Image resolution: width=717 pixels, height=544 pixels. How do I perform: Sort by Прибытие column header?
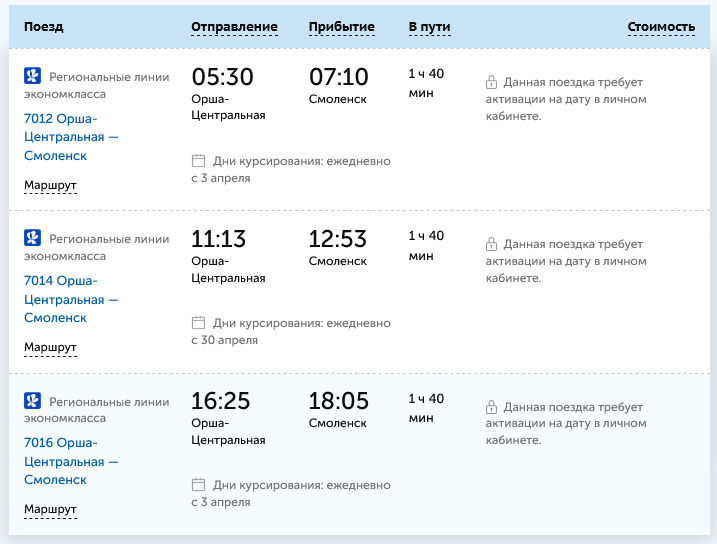tap(342, 27)
